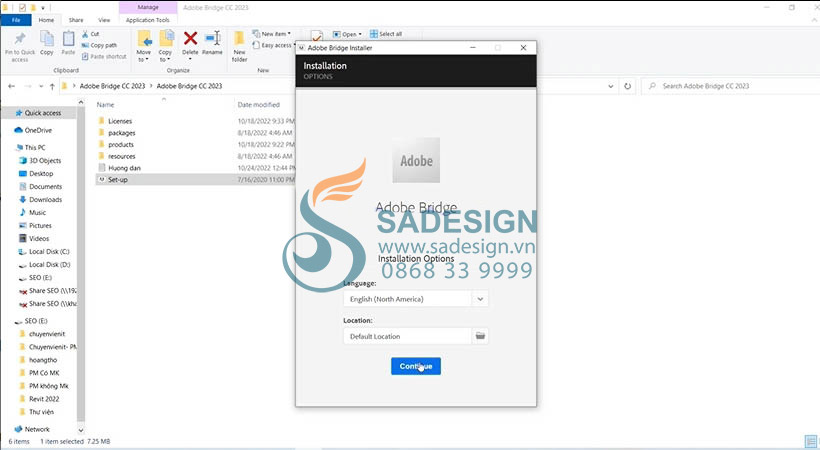Click the Open dropdown in ribbon
Viewport: 820px width, 450px height.
[x=347, y=34]
